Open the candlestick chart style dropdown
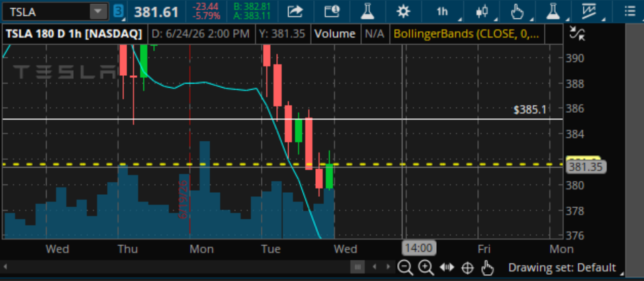Viewport: 644px width, 281px height. [x=482, y=12]
